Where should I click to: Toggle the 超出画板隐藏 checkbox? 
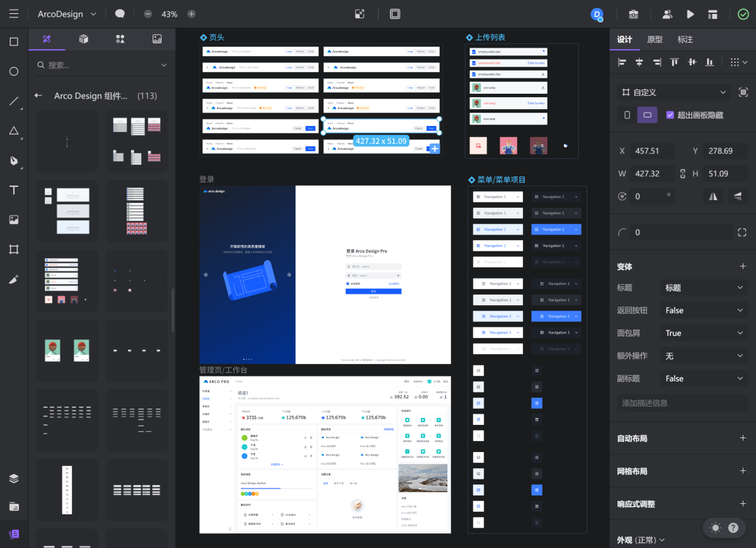[x=670, y=115]
